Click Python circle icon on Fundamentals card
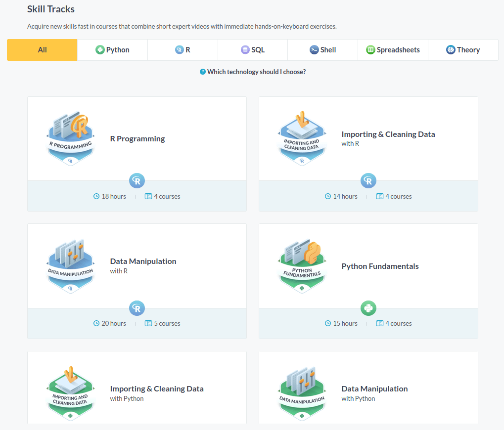 pyautogui.click(x=368, y=308)
